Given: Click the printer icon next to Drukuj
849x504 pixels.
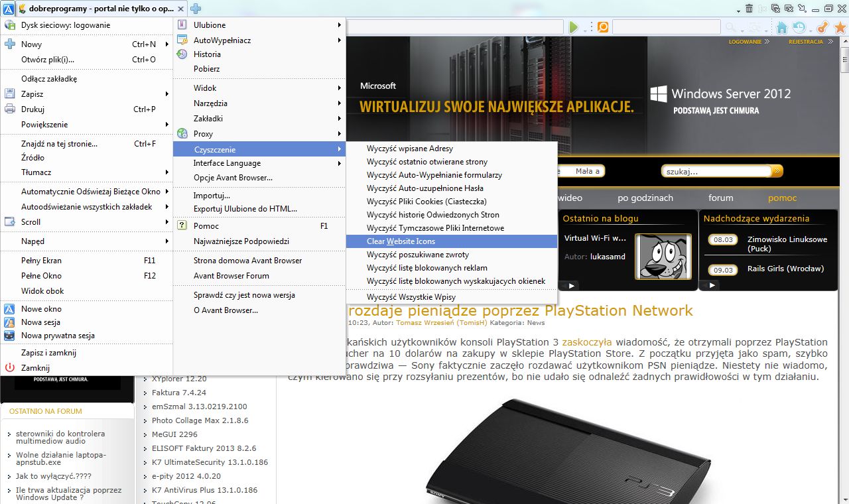Looking at the screenshot, I should tap(9, 109).
